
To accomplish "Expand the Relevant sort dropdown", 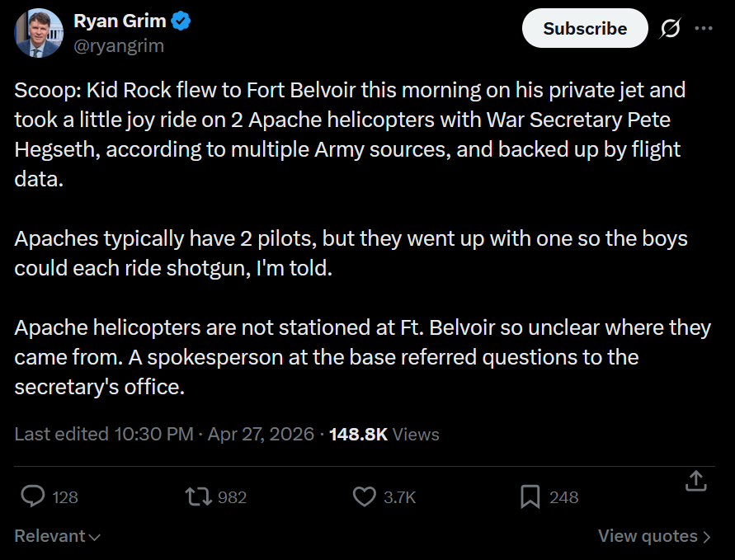I will [58, 536].
